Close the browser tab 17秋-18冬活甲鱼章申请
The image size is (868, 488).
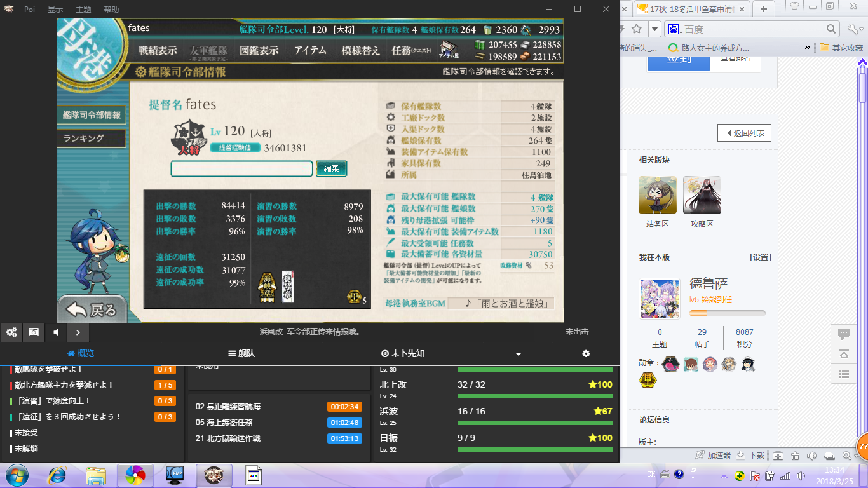pos(741,8)
